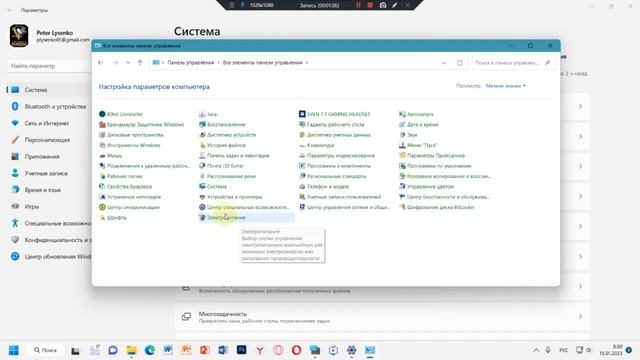
Task: Open IObit Uninstaller in Control Panel
Action: (121, 114)
